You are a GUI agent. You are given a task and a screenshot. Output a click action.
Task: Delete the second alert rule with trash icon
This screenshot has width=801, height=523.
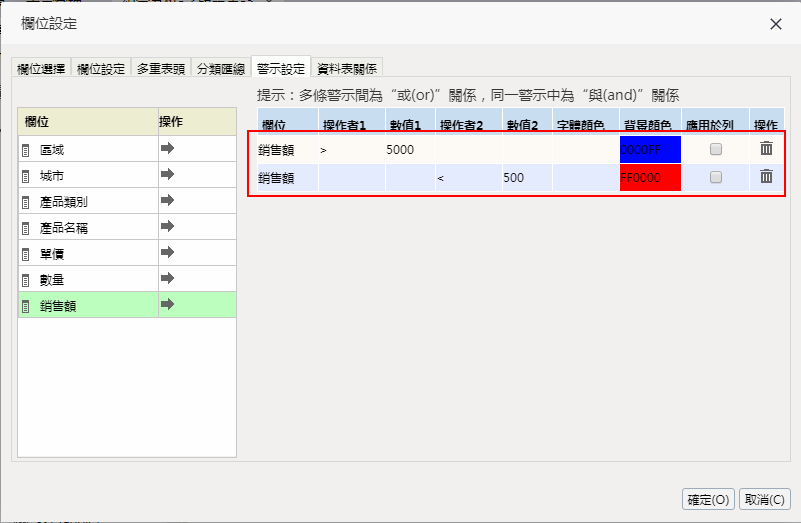pyautogui.click(x=766, y=177)
